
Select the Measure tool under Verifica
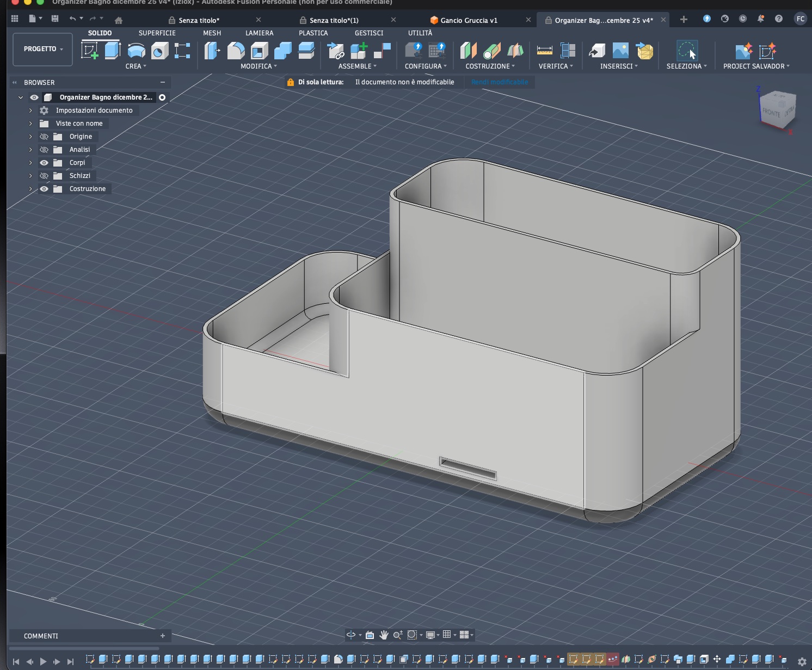[x=544, y=50]
